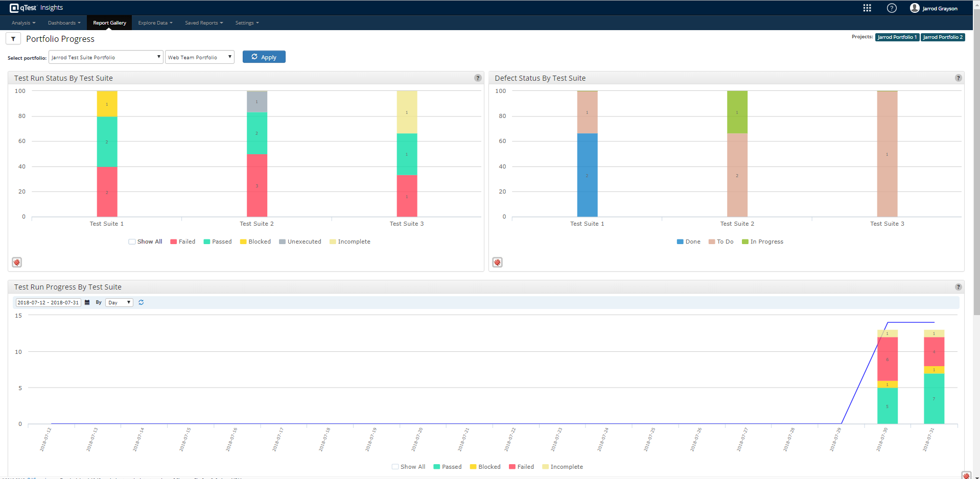Open the Saved Reports menu
This screenshot has height=479, width=980.
click(x=203, y=23)
